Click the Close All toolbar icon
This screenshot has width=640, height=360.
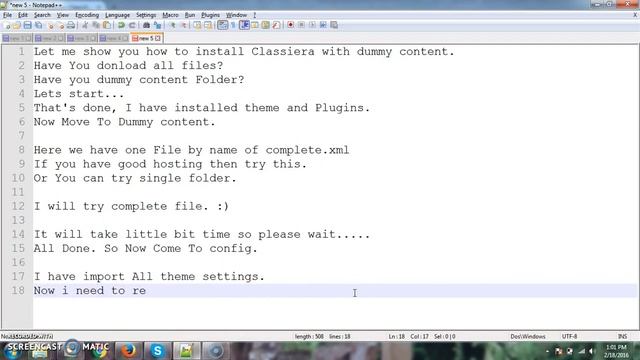[60, 25]
